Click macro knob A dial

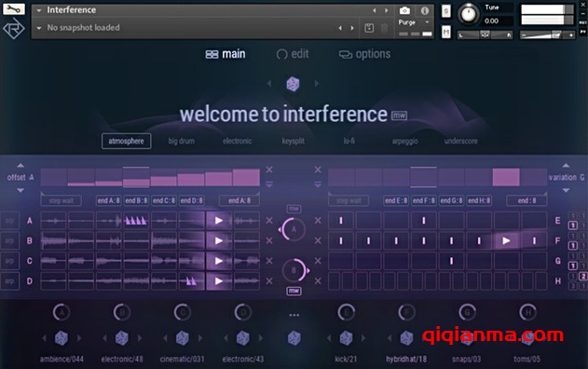(x=294, y=229)
